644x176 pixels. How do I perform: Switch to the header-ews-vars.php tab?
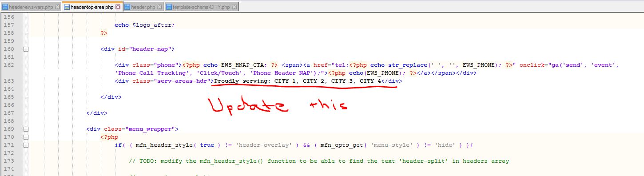(31, 8)
